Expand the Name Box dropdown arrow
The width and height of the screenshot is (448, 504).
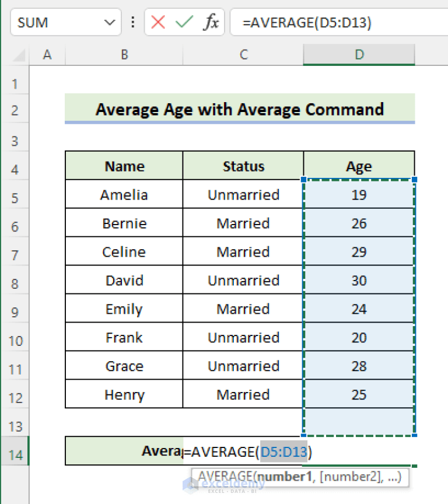[x=110, y=23]
